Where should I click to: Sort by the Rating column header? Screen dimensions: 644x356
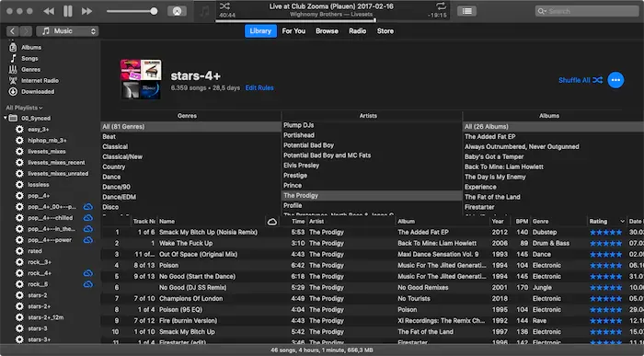point(606,222)
